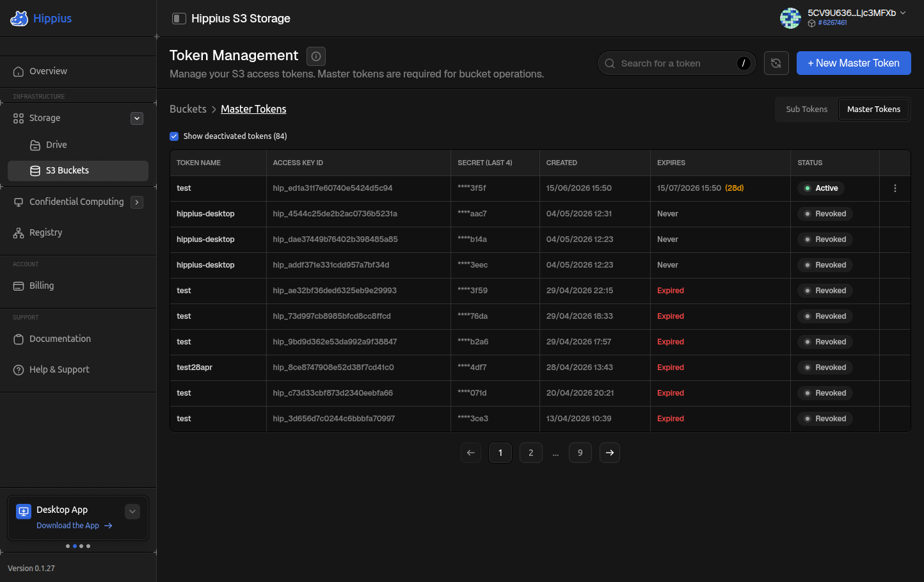Go to next page arrow

[610, 453]
